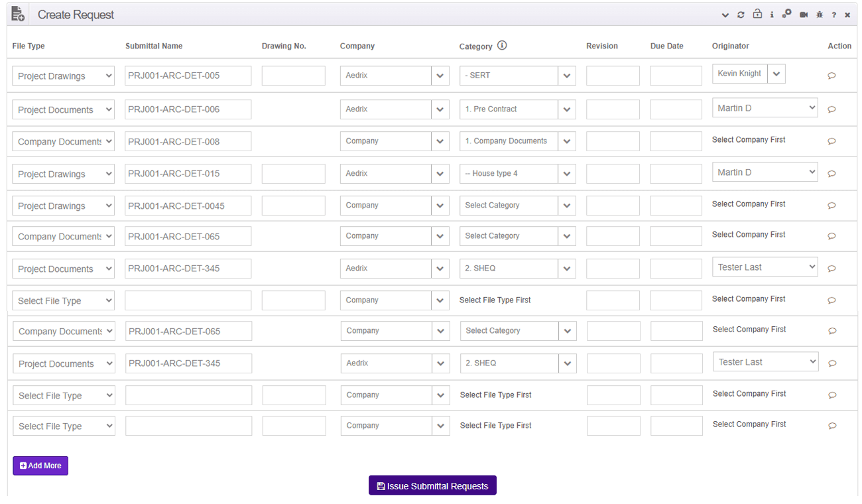This screenshot has width=862, height=504.
Task: Click the unlock padlock icon in the header
Action: [x=757, y=15]
